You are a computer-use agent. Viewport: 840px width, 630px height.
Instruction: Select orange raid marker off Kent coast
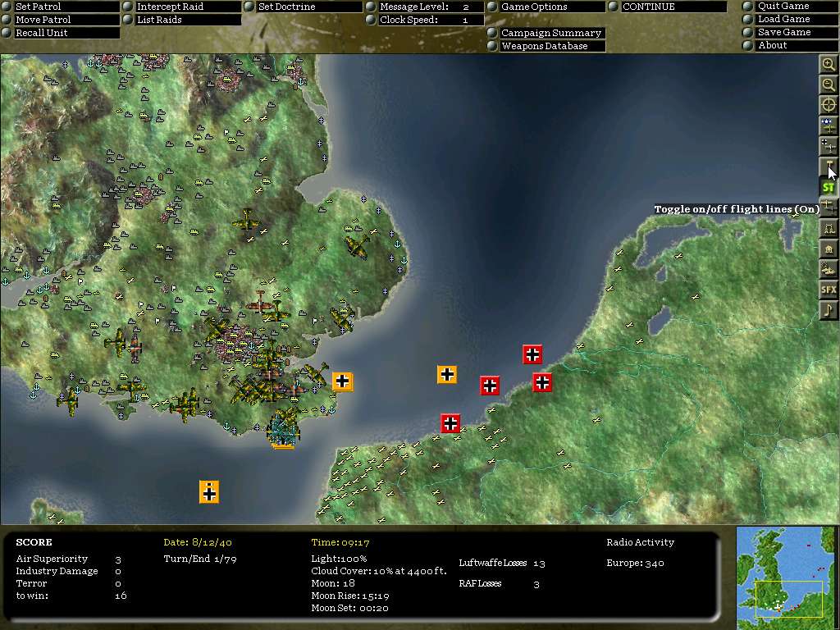[x=342, y=381]
